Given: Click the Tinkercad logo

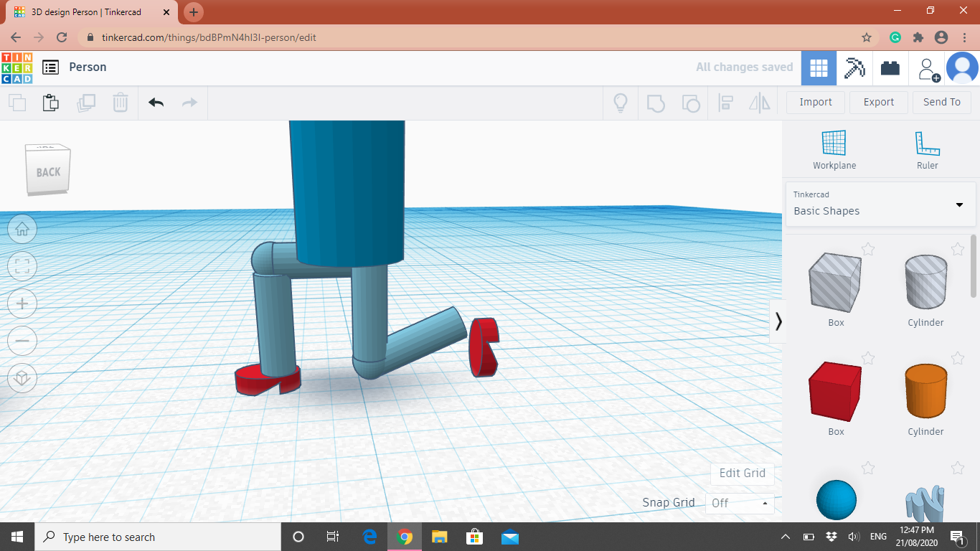Looking at the screenshot, I should pyautogui.click(x=17, y=67).
